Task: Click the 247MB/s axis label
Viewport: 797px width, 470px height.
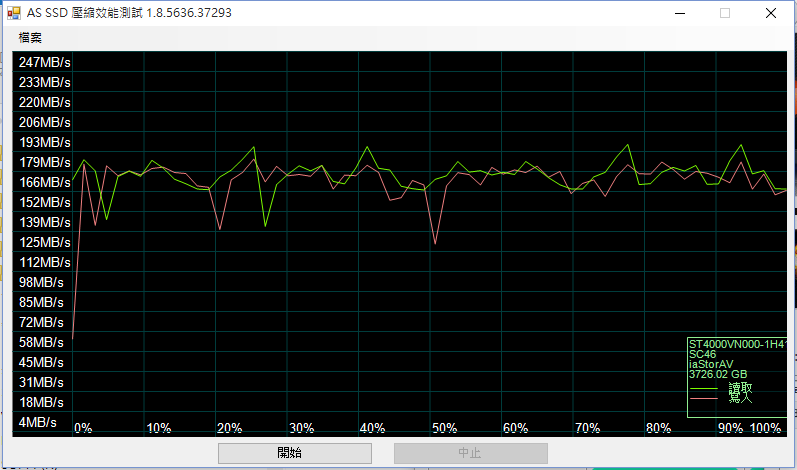Action: pos(45,62)
